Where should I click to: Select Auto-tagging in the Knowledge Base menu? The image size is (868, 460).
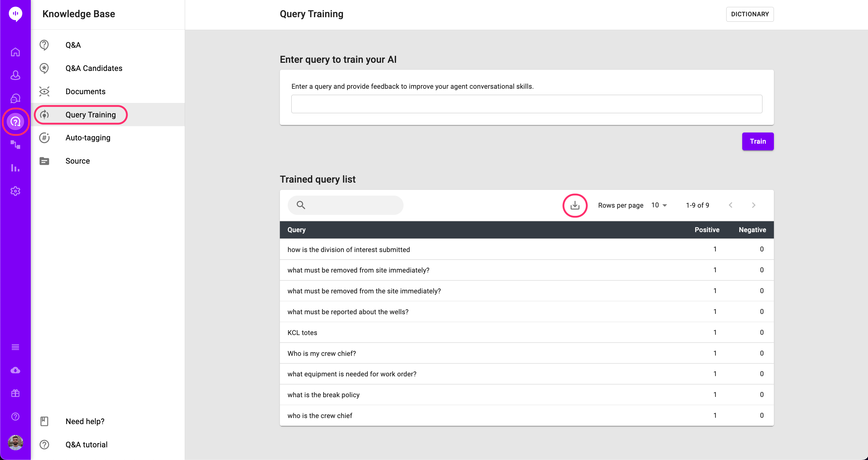click(x=87, y=138)
